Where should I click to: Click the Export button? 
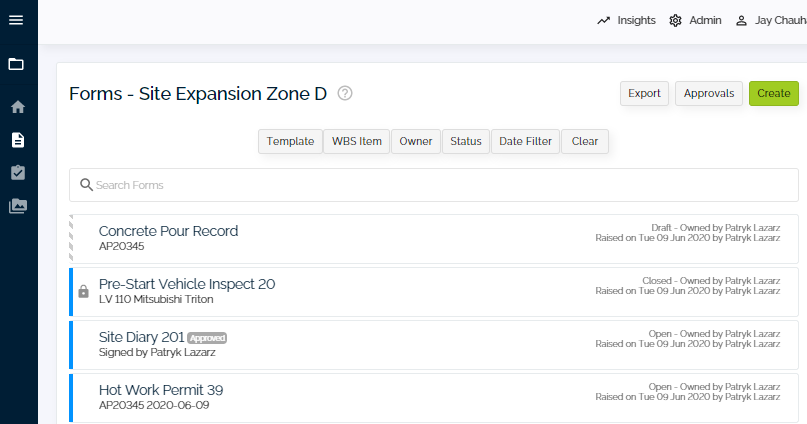tap(644, 93)
